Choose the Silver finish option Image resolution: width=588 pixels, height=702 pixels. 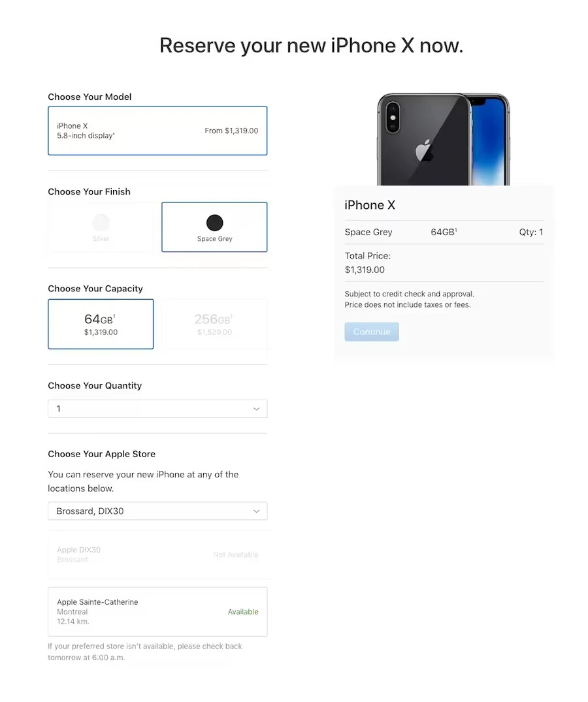(101, 227)
